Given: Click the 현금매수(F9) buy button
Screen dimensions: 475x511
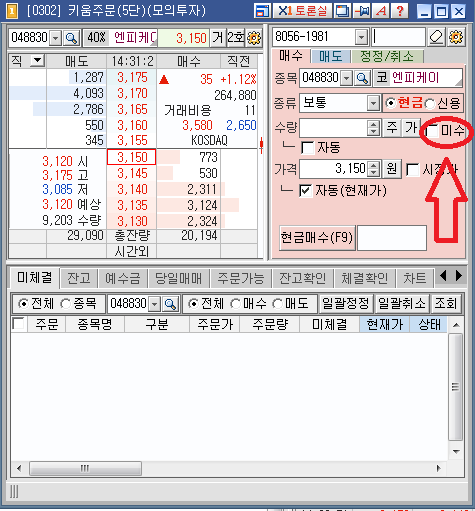Looking at the screenshot, I should click(317, 238).
